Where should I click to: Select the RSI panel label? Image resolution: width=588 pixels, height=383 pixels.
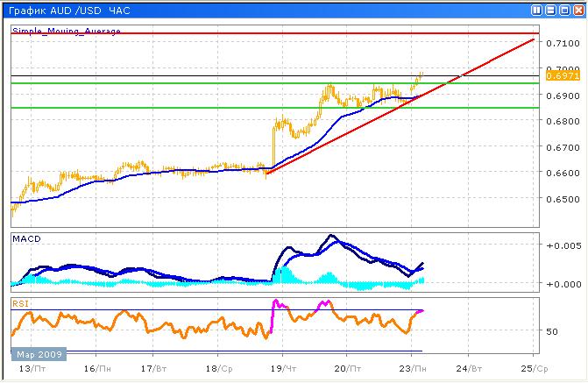(20, 302)
